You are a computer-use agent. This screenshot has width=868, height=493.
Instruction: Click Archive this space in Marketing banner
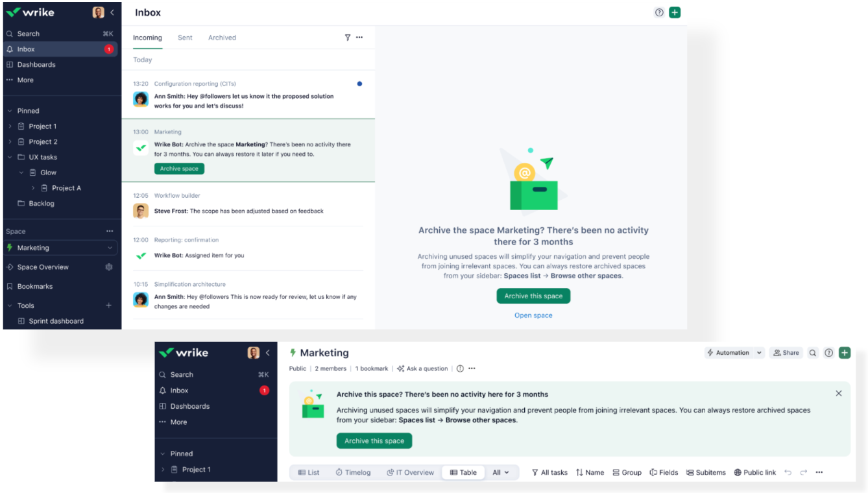click(x=374, y=441)
